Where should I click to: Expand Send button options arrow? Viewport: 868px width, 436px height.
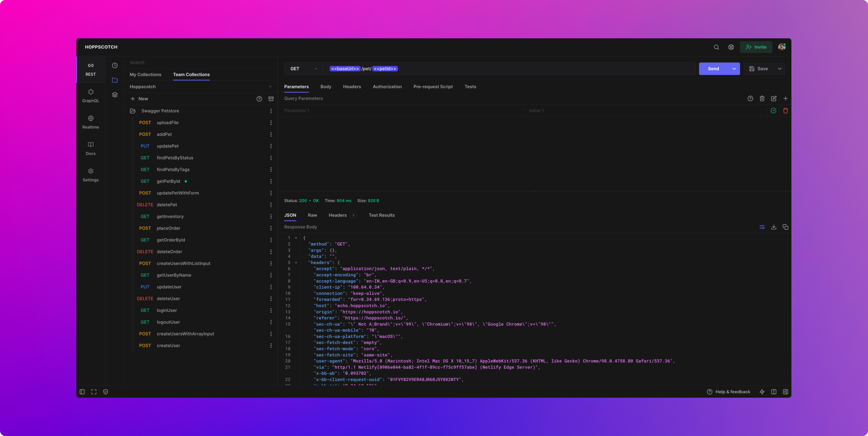(734, 69)
